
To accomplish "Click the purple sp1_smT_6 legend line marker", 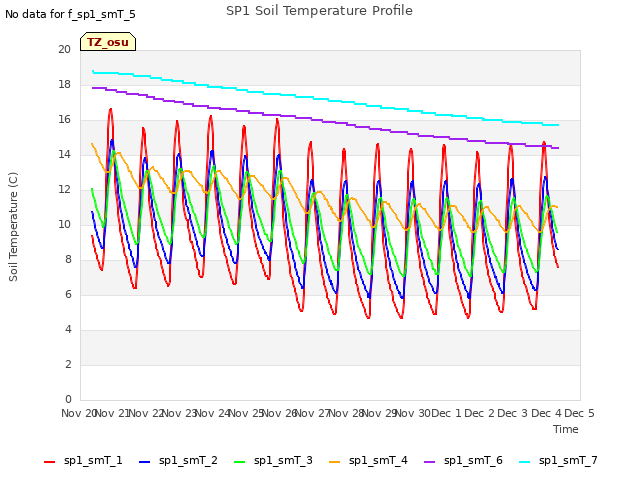I will tap(429, 462).
